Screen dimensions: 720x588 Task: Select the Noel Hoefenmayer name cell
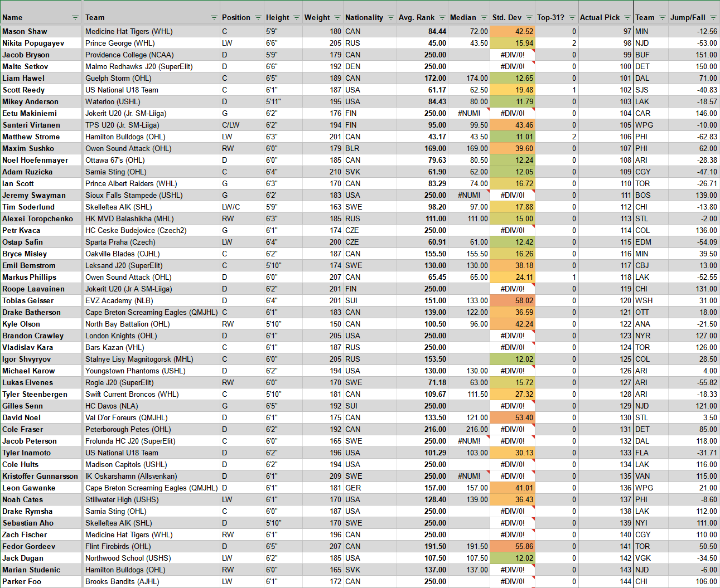click(41, 160)
